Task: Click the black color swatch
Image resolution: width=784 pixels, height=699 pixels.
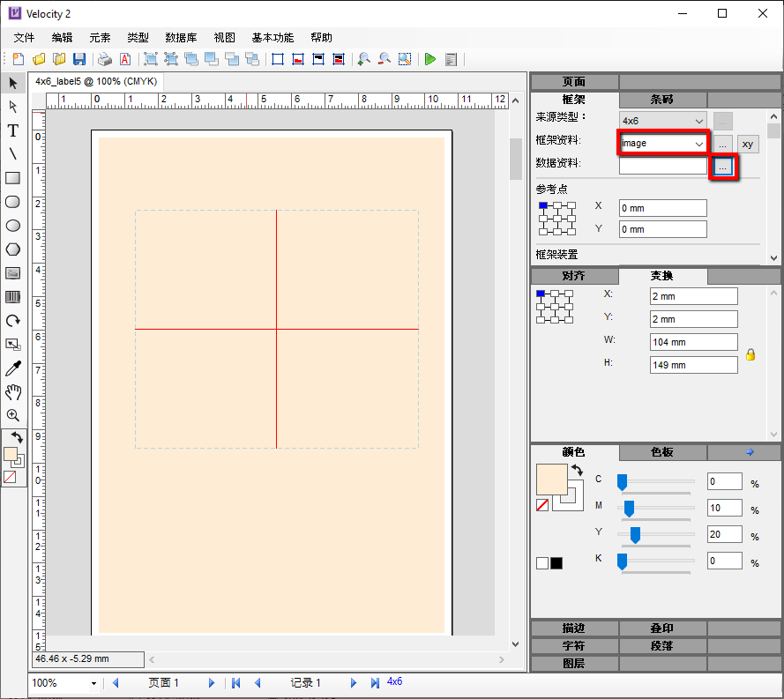Action: point(556,563)
